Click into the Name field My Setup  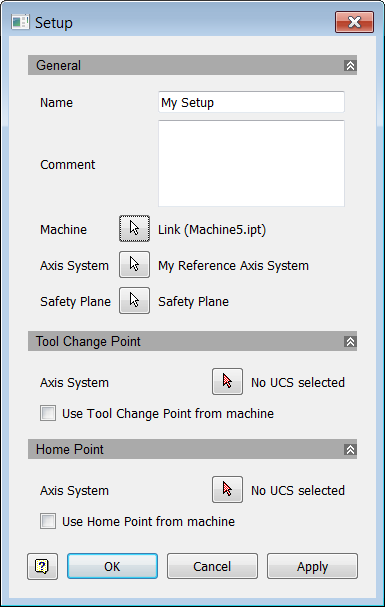coord(252,102)
